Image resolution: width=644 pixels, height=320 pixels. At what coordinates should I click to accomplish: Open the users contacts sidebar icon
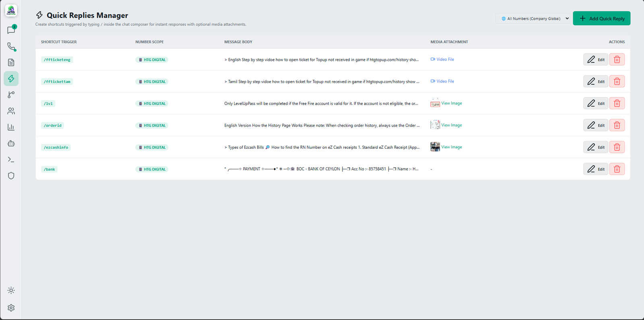[11, 111]
